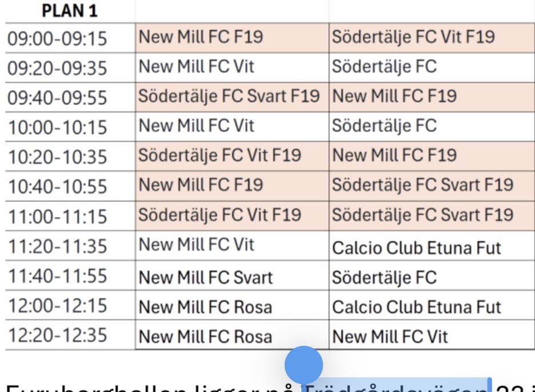Tap the highlighted street name text
This screenshot has height=392, width=535.
pos(396,386)
